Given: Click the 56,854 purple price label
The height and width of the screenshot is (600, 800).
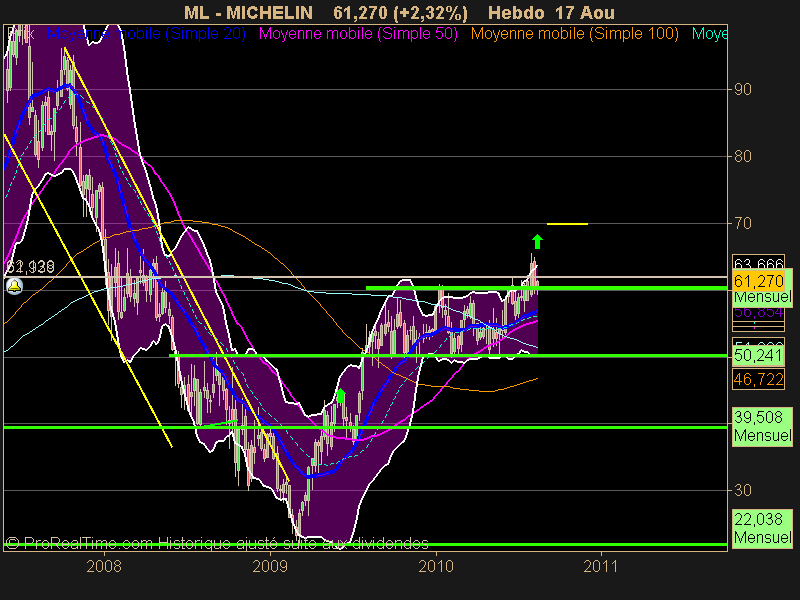Looking at the screenshot, I should (x=758, y=312).
